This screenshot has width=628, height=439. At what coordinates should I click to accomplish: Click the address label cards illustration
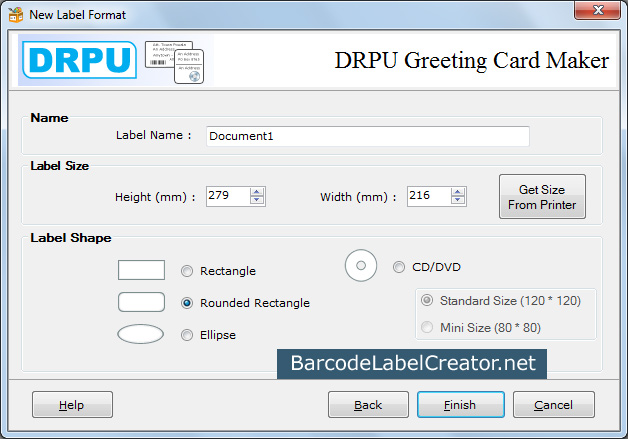(x=174, y=61)
